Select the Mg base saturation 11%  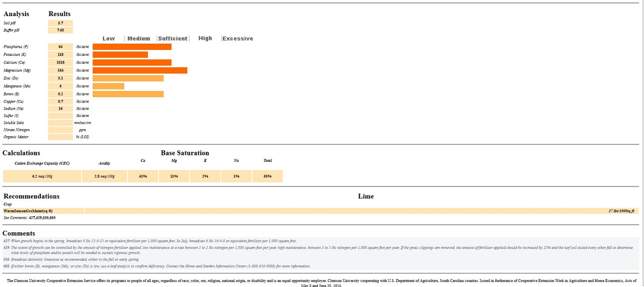point(174,176)
